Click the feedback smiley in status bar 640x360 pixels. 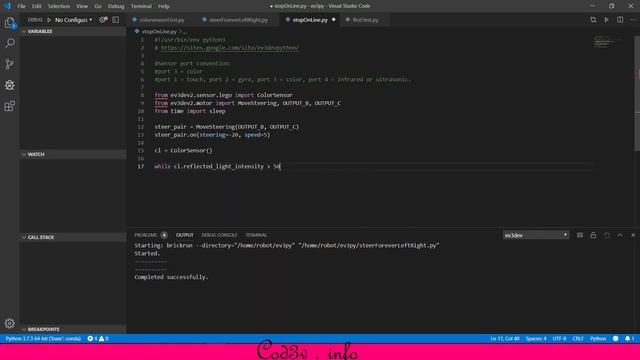pyautogui.click(x=616, y=338)
